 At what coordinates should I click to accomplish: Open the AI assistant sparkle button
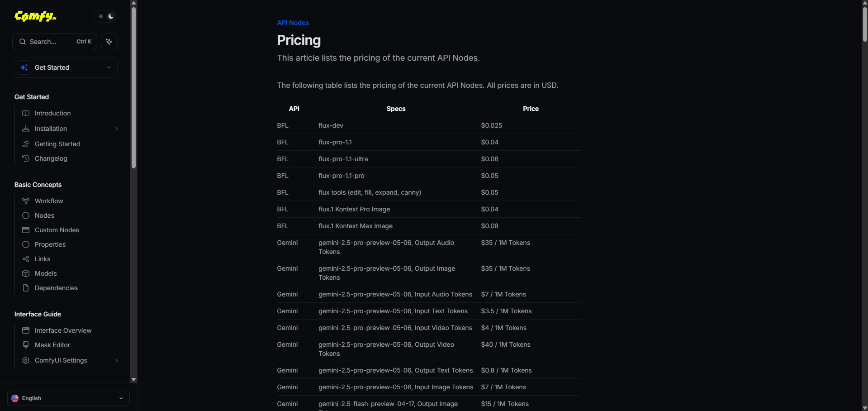pyautogui.click(x=109, y=42)
